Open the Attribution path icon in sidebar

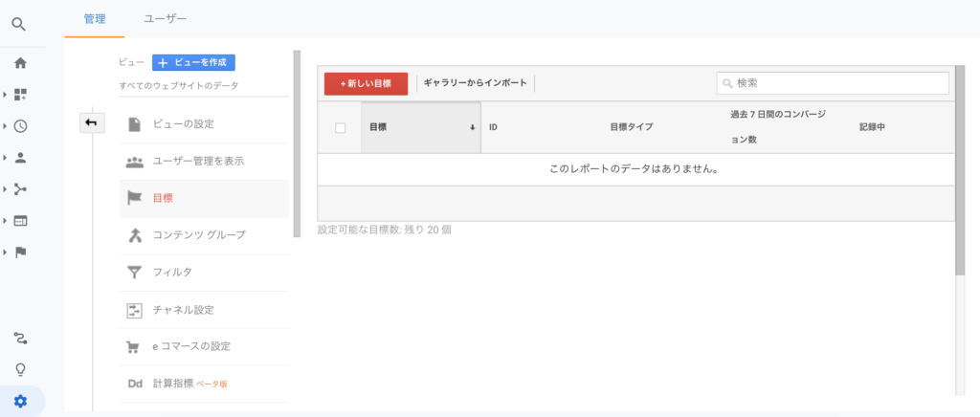pos(20,338)
